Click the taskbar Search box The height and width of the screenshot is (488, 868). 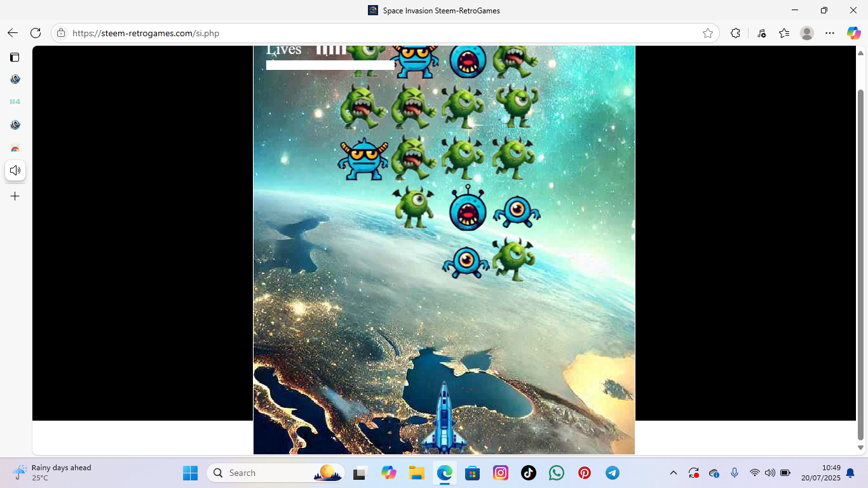pyautogui.click(x=276, y=473)
